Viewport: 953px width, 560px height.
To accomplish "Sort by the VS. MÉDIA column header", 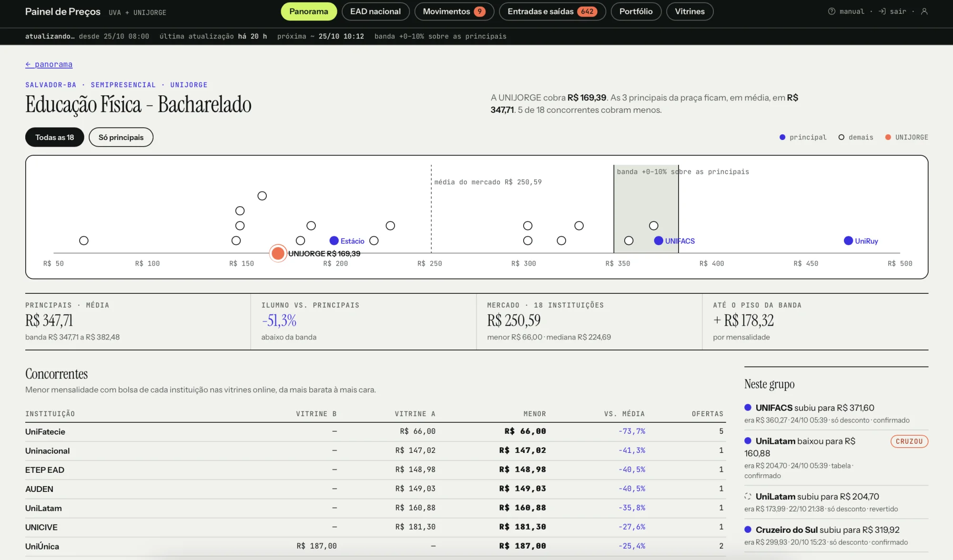I will (x=624, y=414).
